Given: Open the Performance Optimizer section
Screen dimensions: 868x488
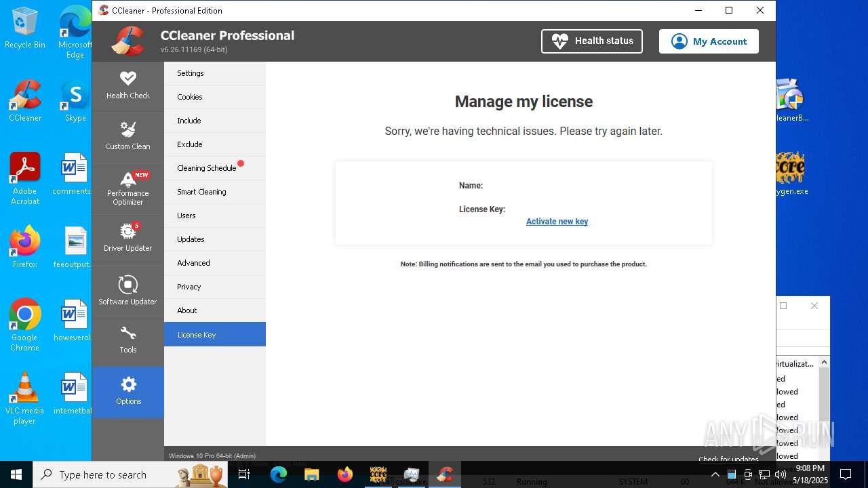Looking at the screenshot, I should click(x=127, y=188).
